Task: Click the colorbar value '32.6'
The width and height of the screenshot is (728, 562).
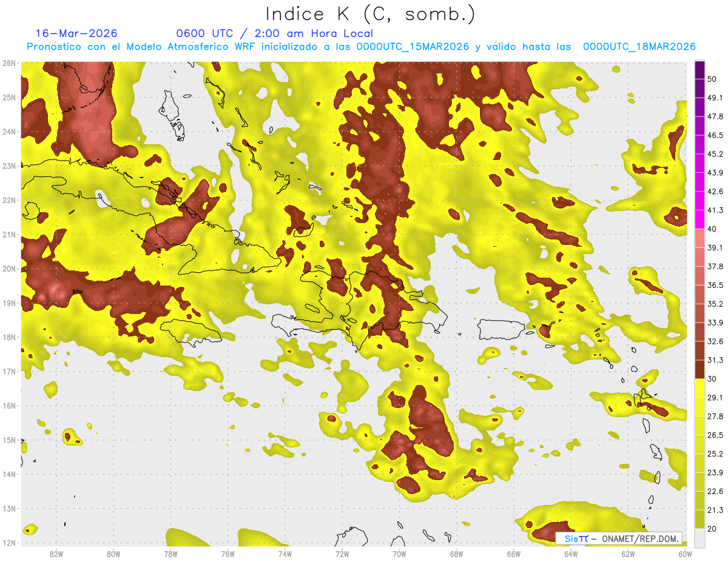Action: (715, 341)
